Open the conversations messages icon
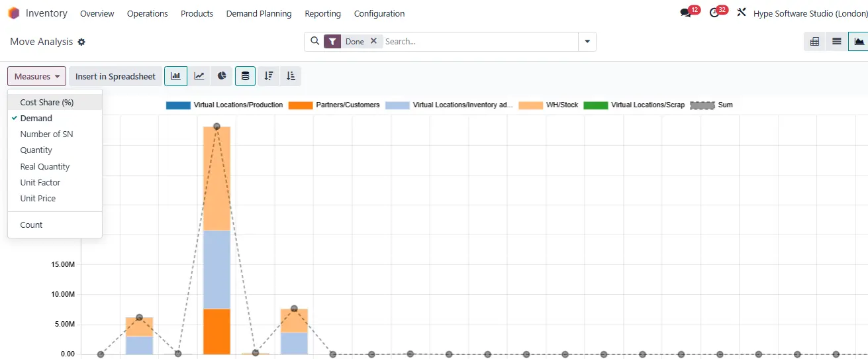Image resolution: width=868 pixels, height=359 pixels. 685,13
